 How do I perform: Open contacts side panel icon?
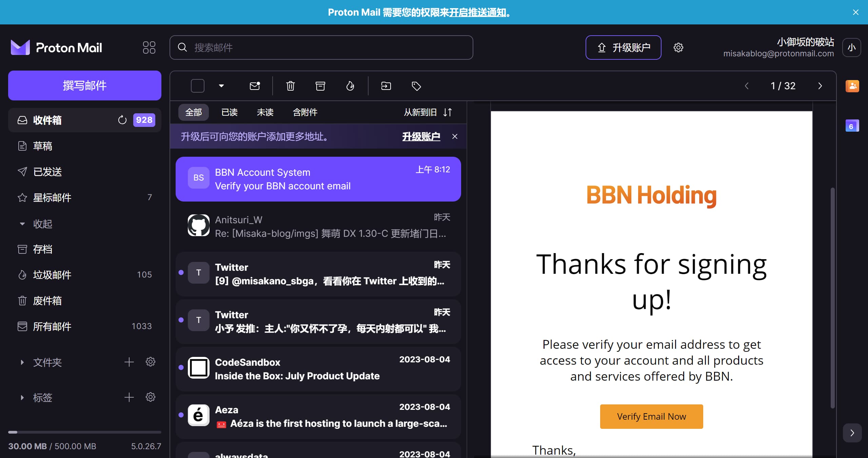point(852,86)
